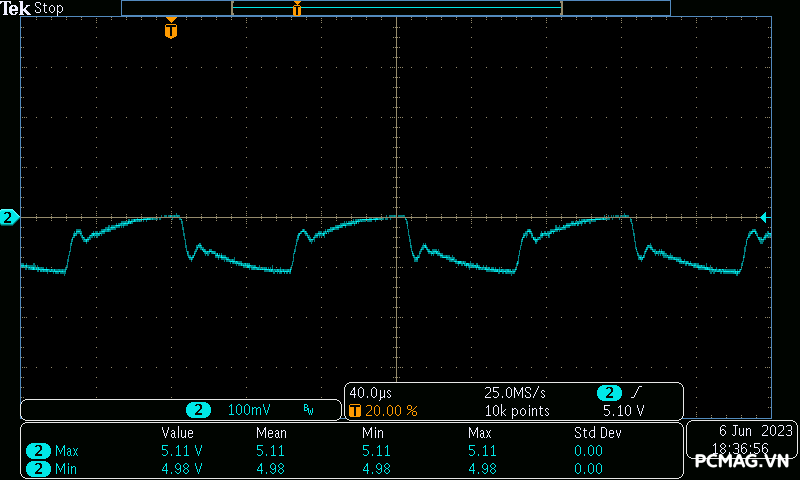Click the trigger source channel 2 badge
800x480 pixels.
(x=607, y=393)
